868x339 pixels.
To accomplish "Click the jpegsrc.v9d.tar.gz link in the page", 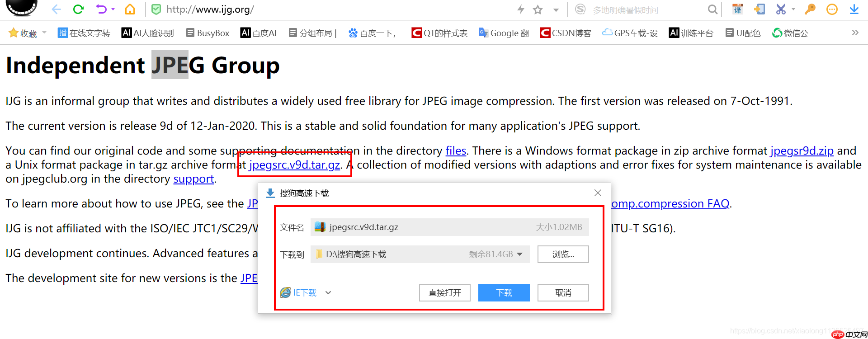I will (294, 165).
